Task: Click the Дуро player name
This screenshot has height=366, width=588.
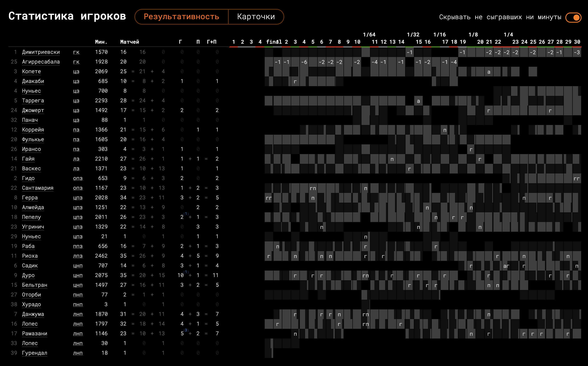Action: 28,275
